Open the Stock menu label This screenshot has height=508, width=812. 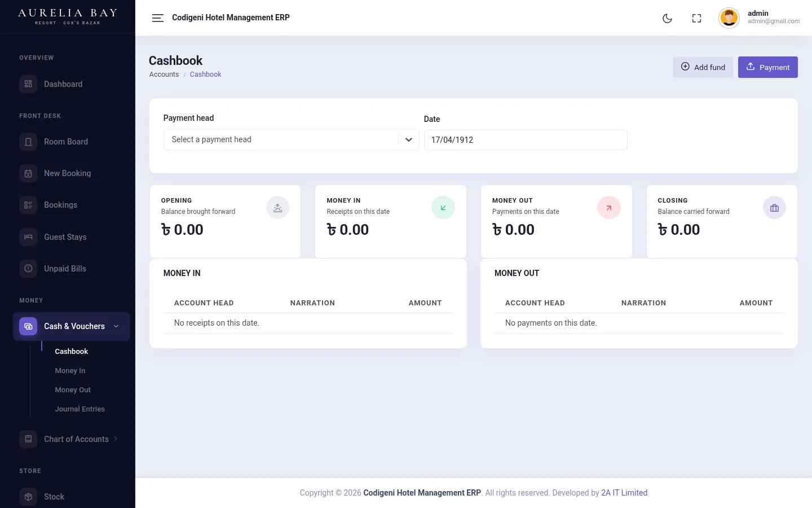pyautogui.click(x=54, y=497)
